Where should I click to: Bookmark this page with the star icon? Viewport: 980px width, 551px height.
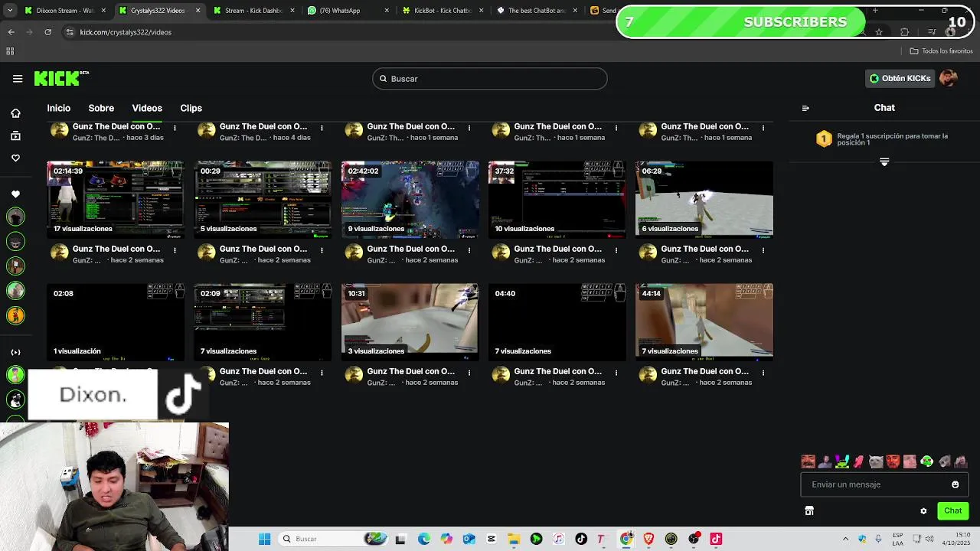point(879,32)
